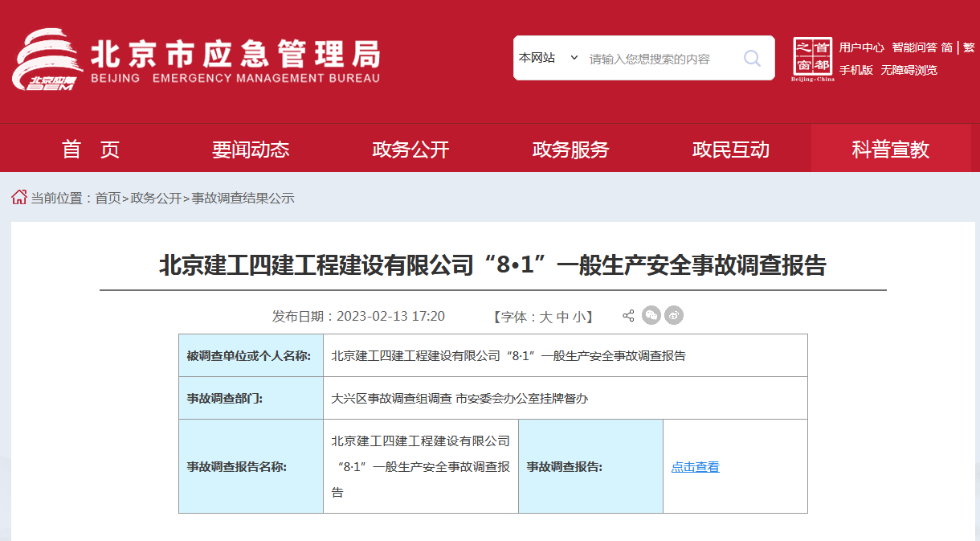
Task: Go to 用户中心 link
Action: [861, 47]
